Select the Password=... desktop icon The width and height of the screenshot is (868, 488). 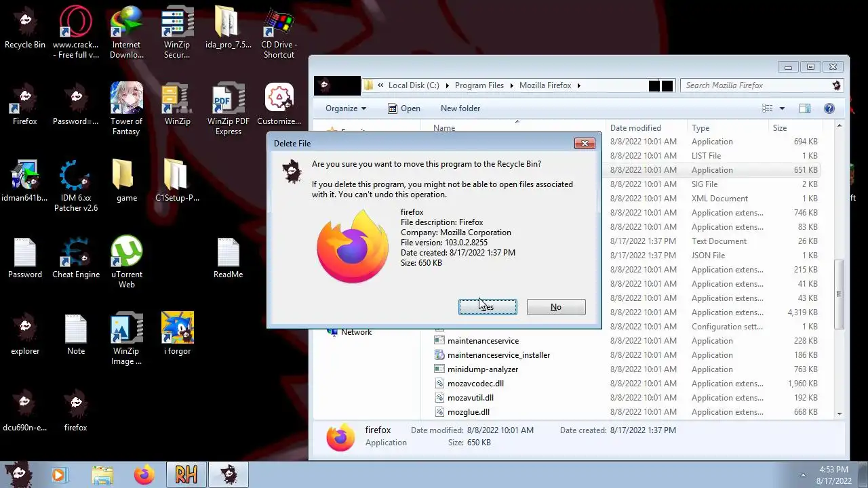click(x=76, y=105)
